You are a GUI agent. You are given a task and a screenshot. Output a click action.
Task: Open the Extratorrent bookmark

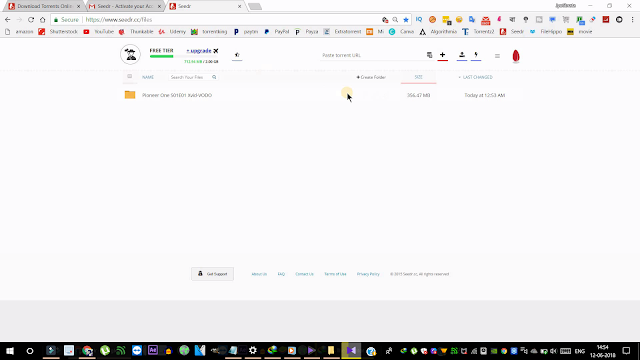pyautogui.click(x=342, y=31)
